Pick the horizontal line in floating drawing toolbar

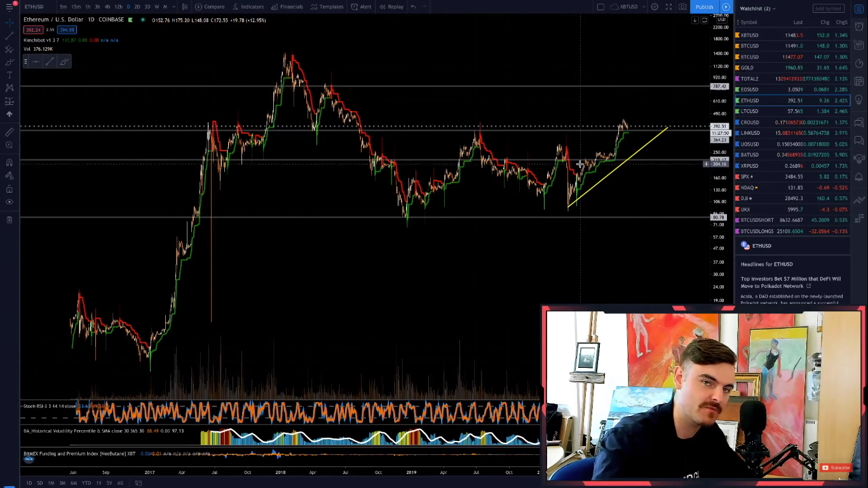tap(36, 62)
